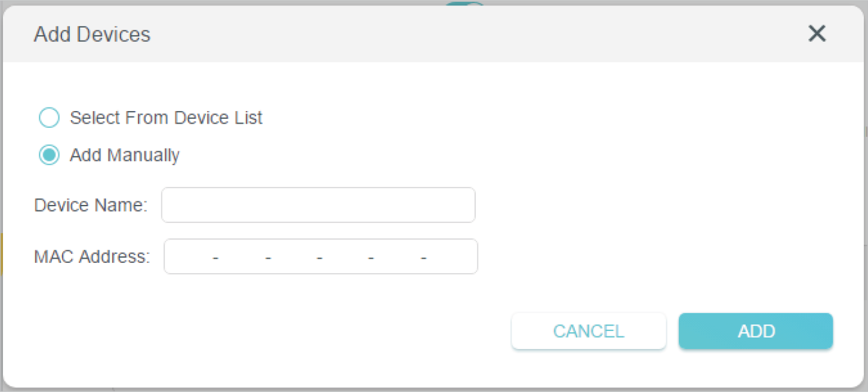Screen dimensions: 868x392
Task: Click the second MAC Address octet segment
Action: (x=241, y=257)
